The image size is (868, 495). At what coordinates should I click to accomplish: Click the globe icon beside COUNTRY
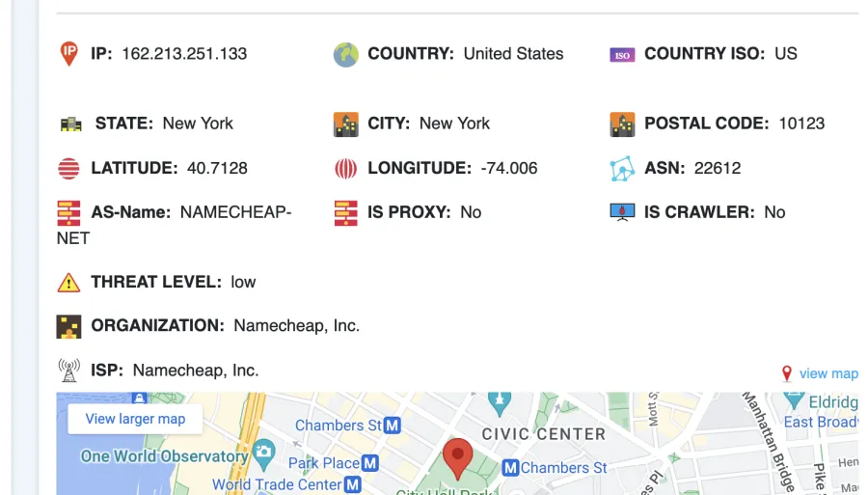tap(346, 55)
